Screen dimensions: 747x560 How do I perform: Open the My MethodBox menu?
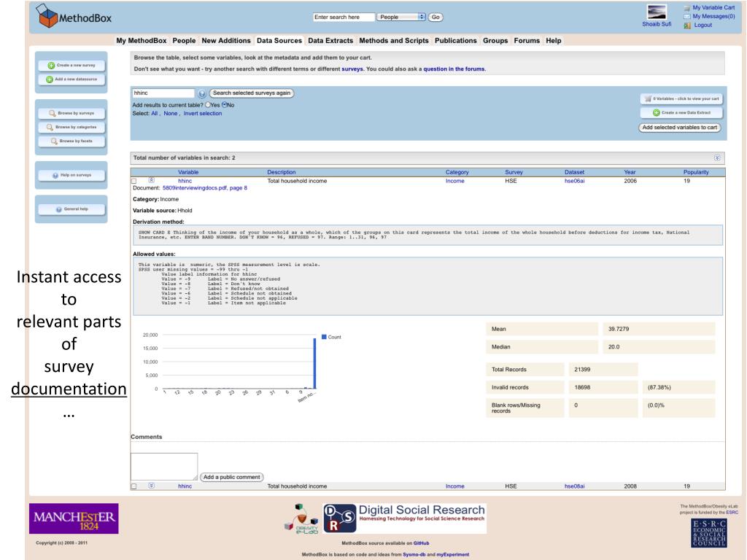142,41
